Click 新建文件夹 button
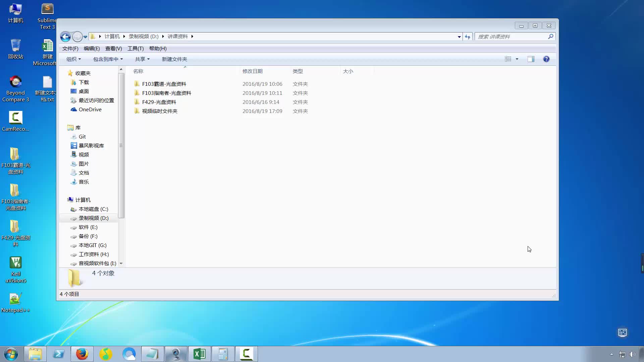The height and width of the screenshot is (362, 644). pos(174,59)
